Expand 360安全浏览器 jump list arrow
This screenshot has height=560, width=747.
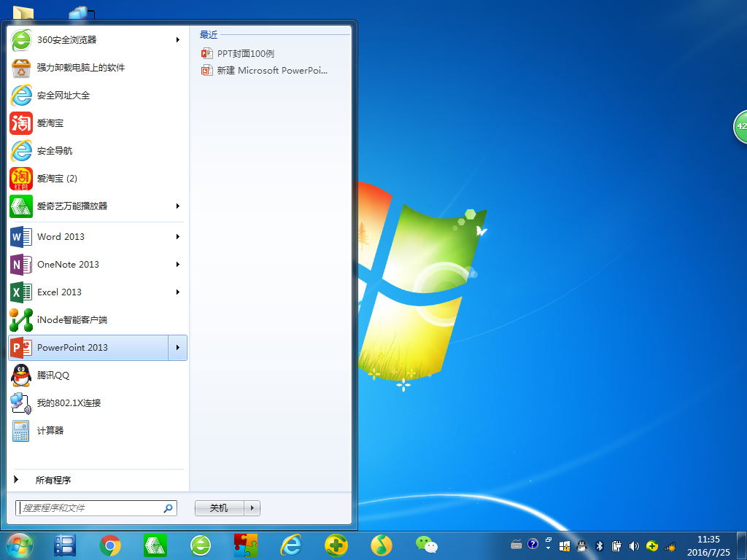point(178,40)
